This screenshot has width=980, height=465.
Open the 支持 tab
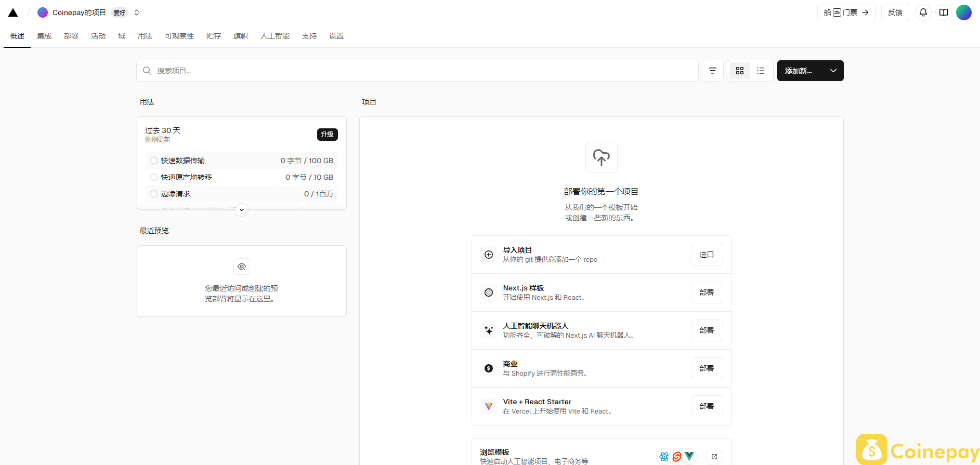pos(309,36)
